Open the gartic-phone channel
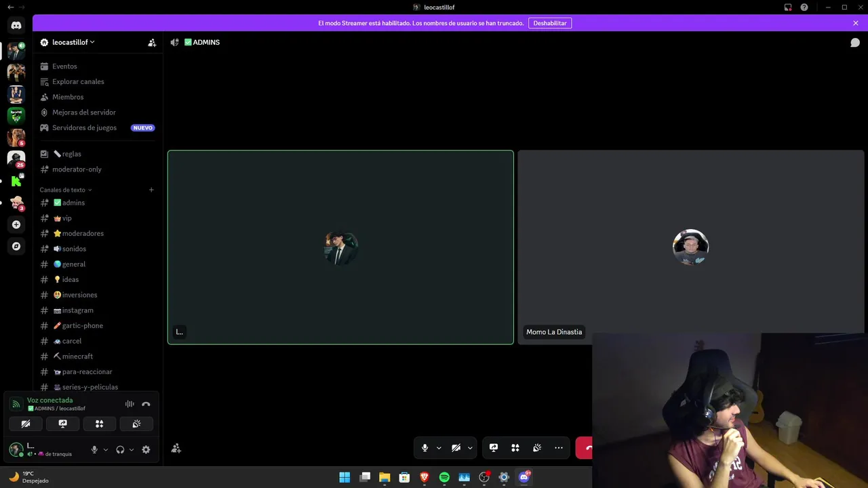This screenshot has height=488, width=868. [x=98, y=326]
